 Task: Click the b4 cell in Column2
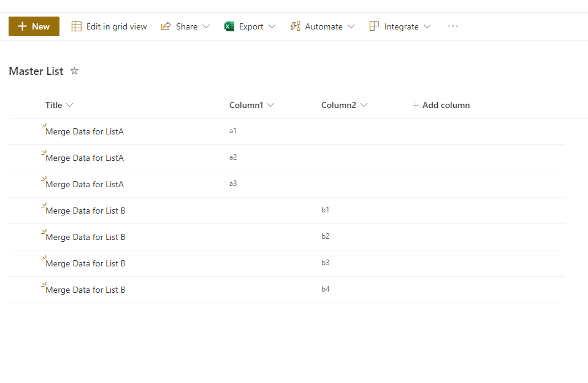[x=325, y=288]
